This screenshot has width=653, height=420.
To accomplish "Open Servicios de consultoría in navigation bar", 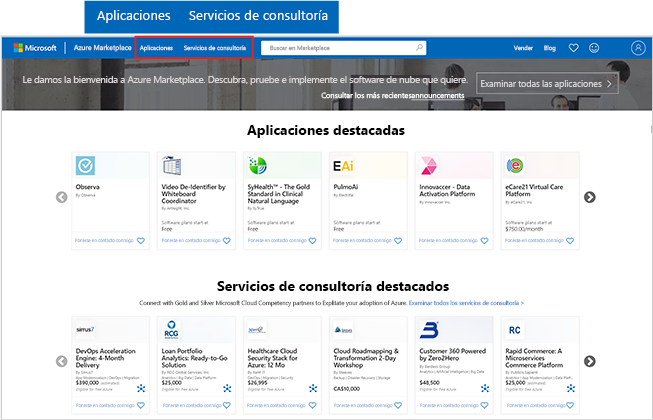I will click(x=215, y=48).
